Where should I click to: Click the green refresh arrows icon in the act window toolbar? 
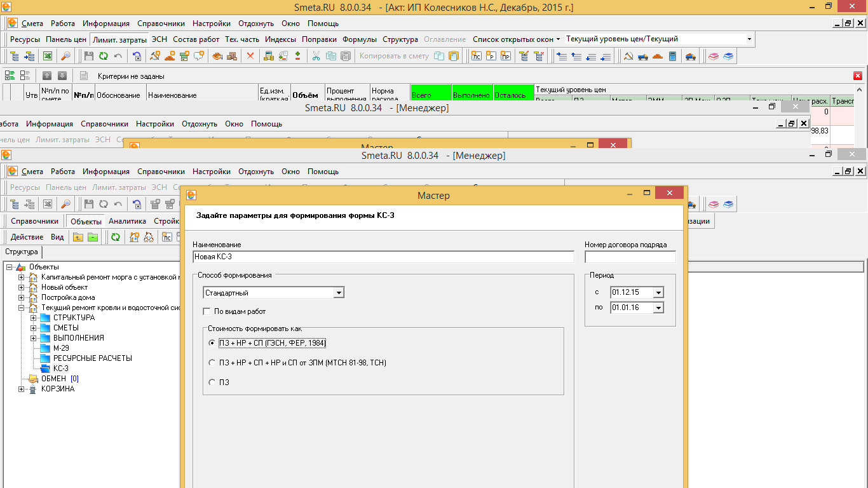click(x=104, y=56)
